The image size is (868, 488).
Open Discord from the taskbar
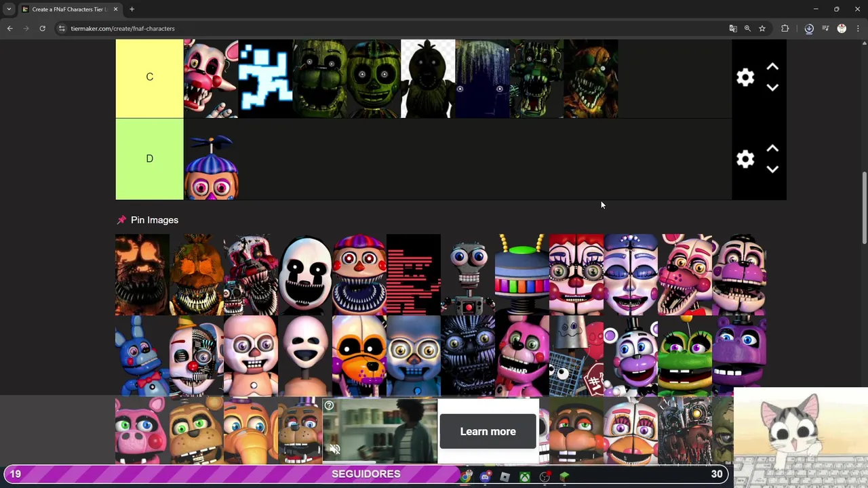tap(485, 477)
